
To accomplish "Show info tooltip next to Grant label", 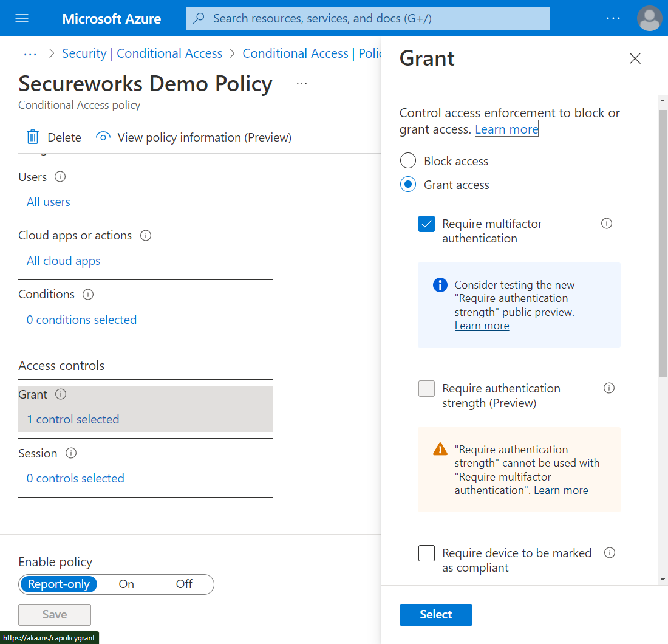I will [x=61, y=394].
